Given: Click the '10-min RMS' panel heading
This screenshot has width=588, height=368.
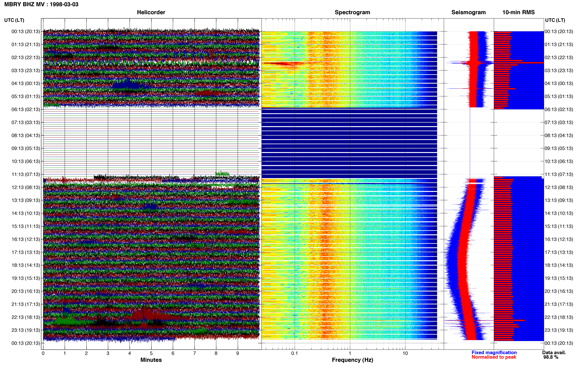Looking at the screenshot, I should pyautogui.click(x=518, y=12).
